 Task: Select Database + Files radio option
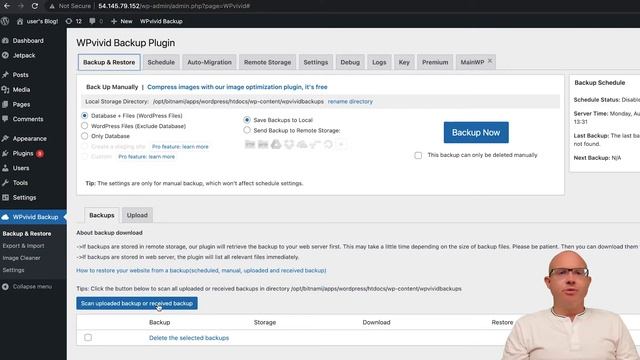84,116
